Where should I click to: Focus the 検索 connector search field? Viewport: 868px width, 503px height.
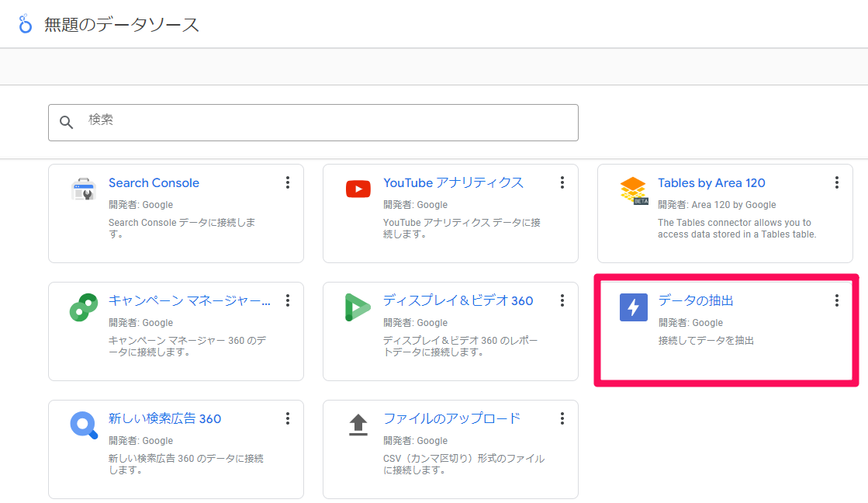pyautogui.click(x=313, y=123)
